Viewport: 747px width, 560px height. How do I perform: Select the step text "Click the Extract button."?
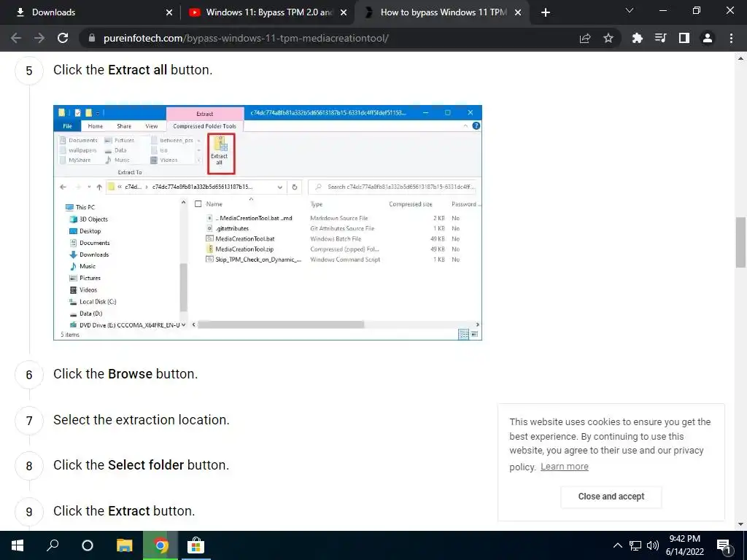pyautogui.click(x=124, y=510)
